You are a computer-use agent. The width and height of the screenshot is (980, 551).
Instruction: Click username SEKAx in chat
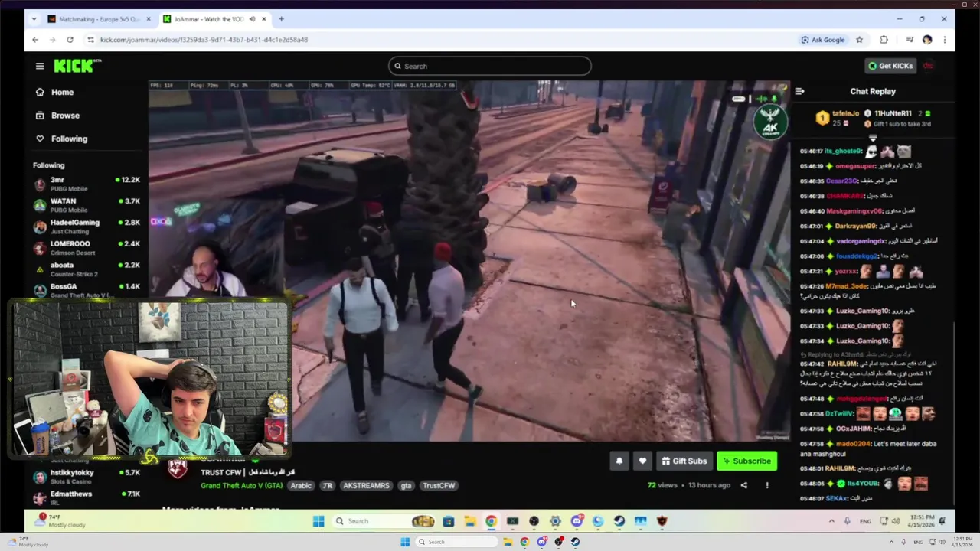tap(837, 498)
